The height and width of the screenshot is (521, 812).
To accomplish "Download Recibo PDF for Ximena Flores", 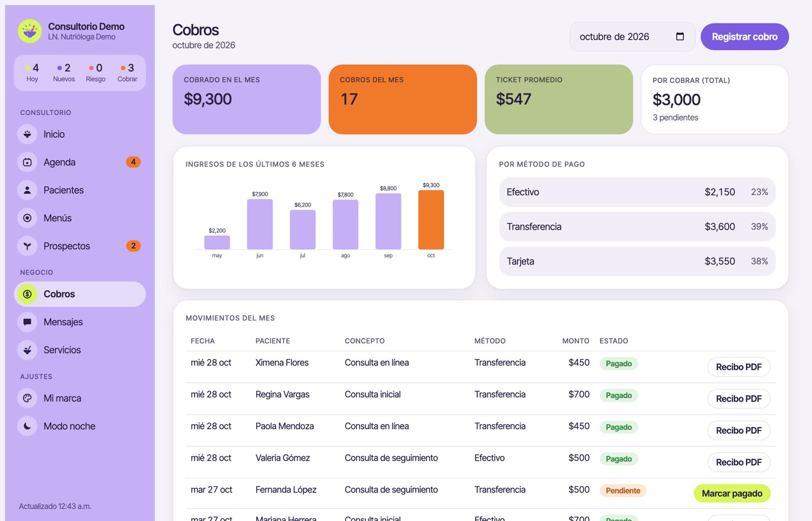I will (x=738, y=367).
